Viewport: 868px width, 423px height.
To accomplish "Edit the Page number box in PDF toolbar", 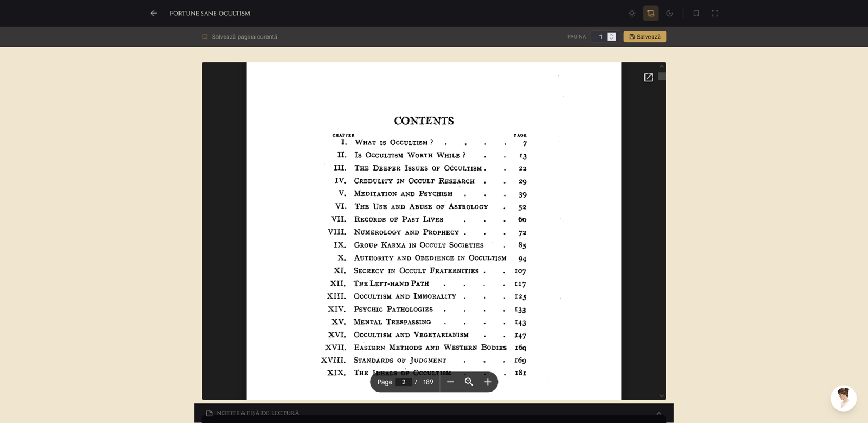I will 404,382.
